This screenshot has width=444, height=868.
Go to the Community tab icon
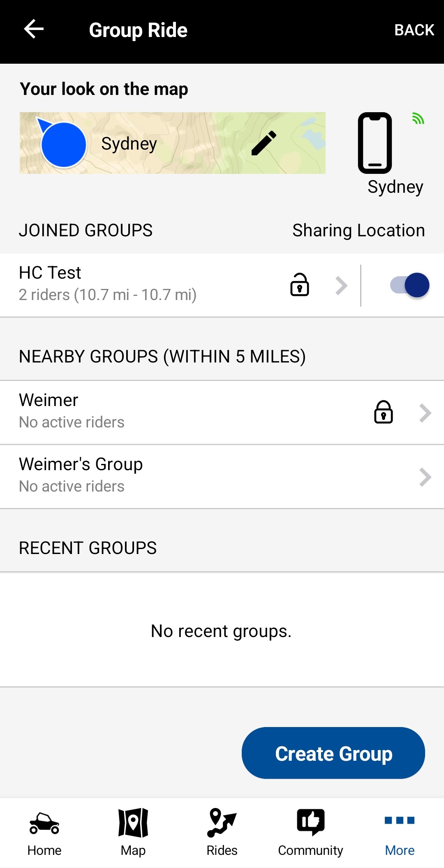(x=311, y=822)
